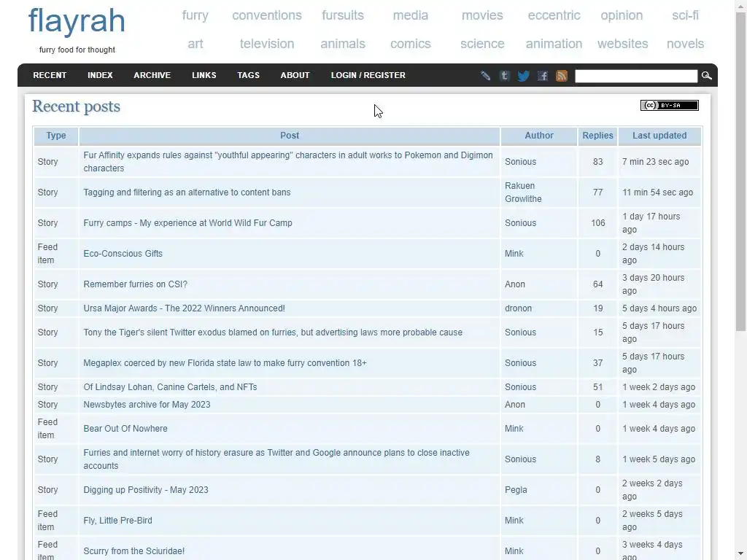Browse the movies tag
This screenshot has height=560, width=747.
coord(482,15)
